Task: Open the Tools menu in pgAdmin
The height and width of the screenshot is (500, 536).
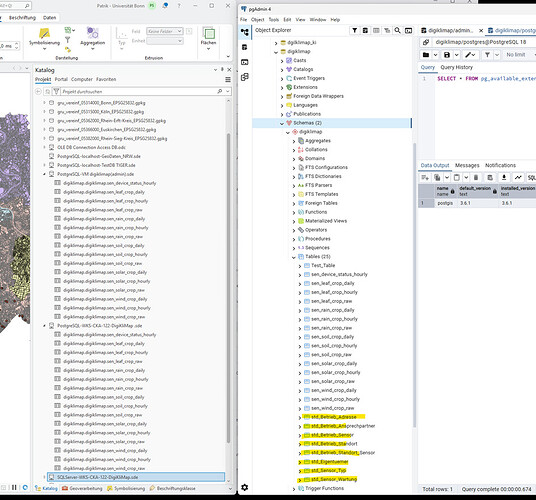Action: [x=273, y=19]
